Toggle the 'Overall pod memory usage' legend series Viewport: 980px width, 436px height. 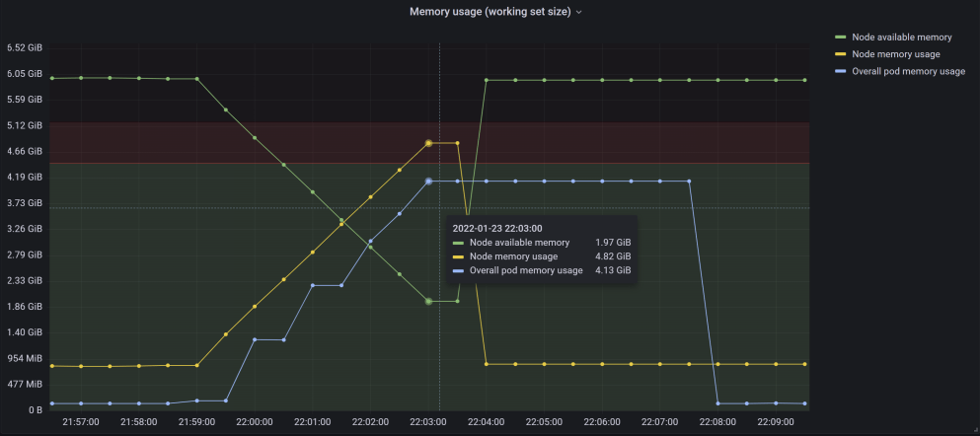tap(908, 71)
